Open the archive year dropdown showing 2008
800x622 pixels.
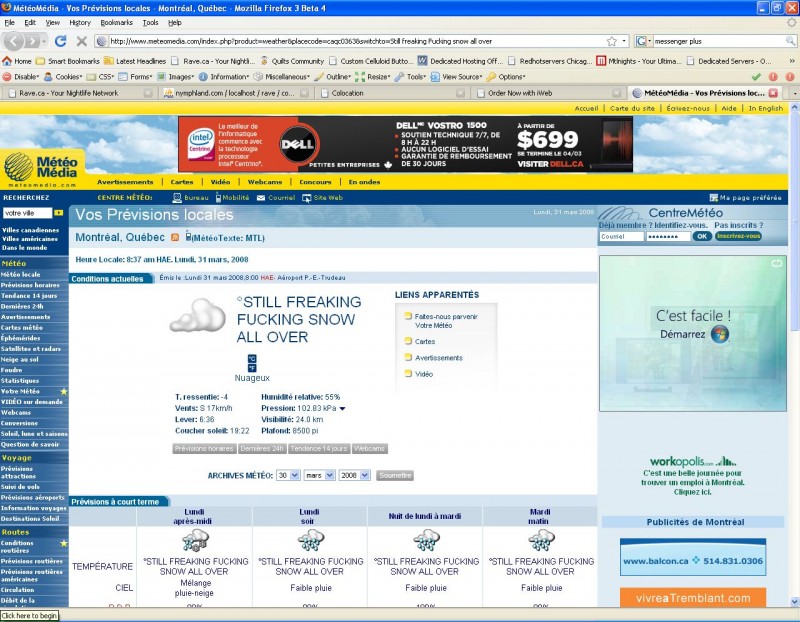[x=354, y=476]
